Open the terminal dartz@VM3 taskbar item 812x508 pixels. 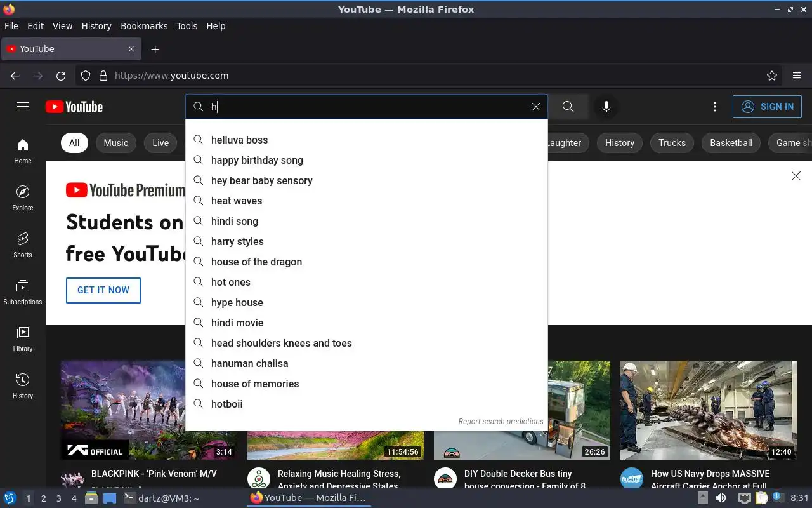point(162,498)
